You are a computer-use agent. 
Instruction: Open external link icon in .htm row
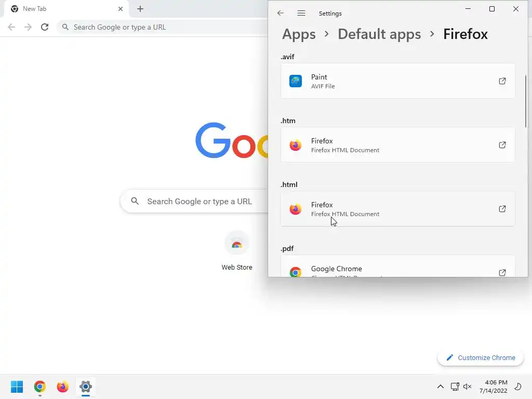tap(502, 145)
